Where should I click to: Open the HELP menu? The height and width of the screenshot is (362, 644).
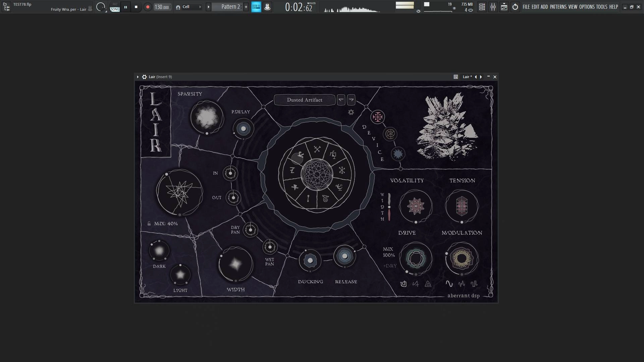pos(613,7)
